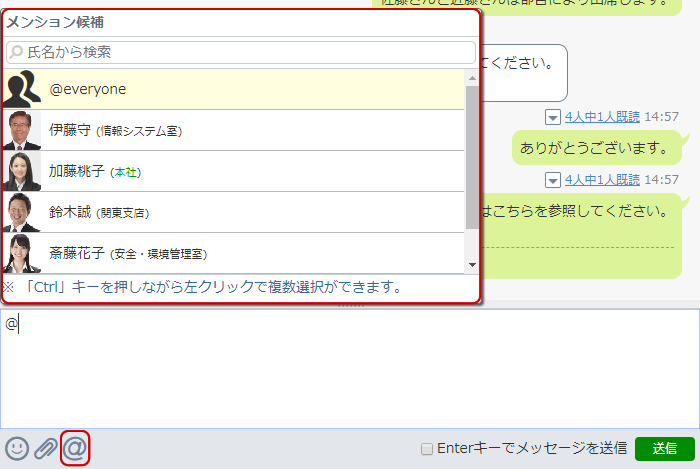This screenshot has width=700, height=469.
Task: Open 4人中1人既読 link below ありがとうございます
Action: pos(602,180)
